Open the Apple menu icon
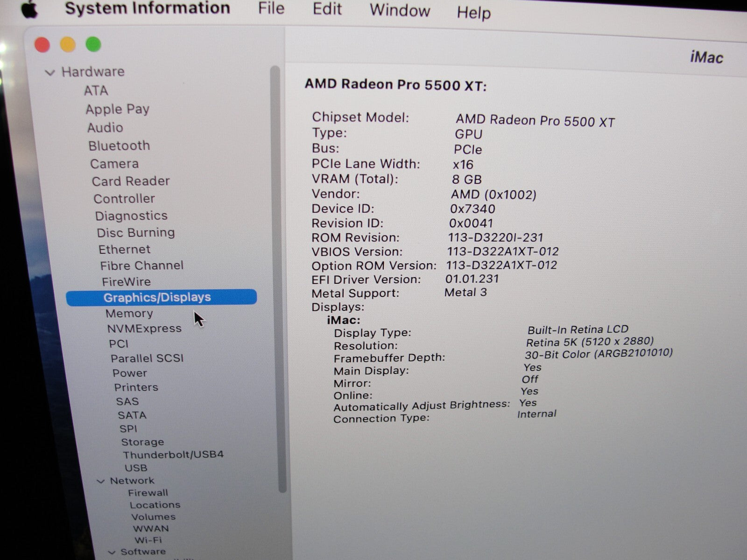 click(29, 9)
